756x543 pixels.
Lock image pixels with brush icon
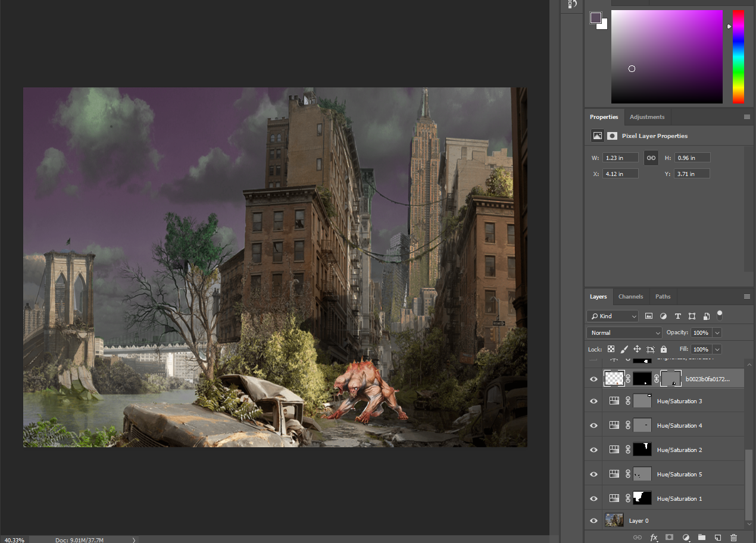pyautogui.click(x=624, y=350)
